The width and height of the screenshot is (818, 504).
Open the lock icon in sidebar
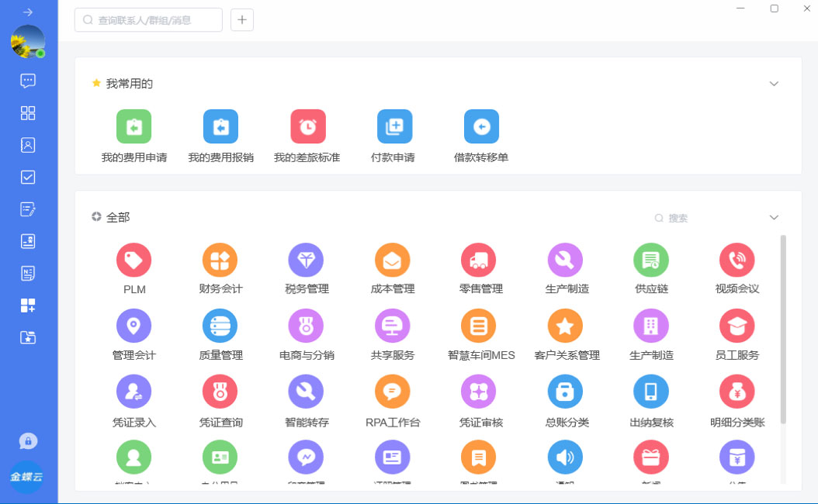pyautogui.click(x=28, y=441)
